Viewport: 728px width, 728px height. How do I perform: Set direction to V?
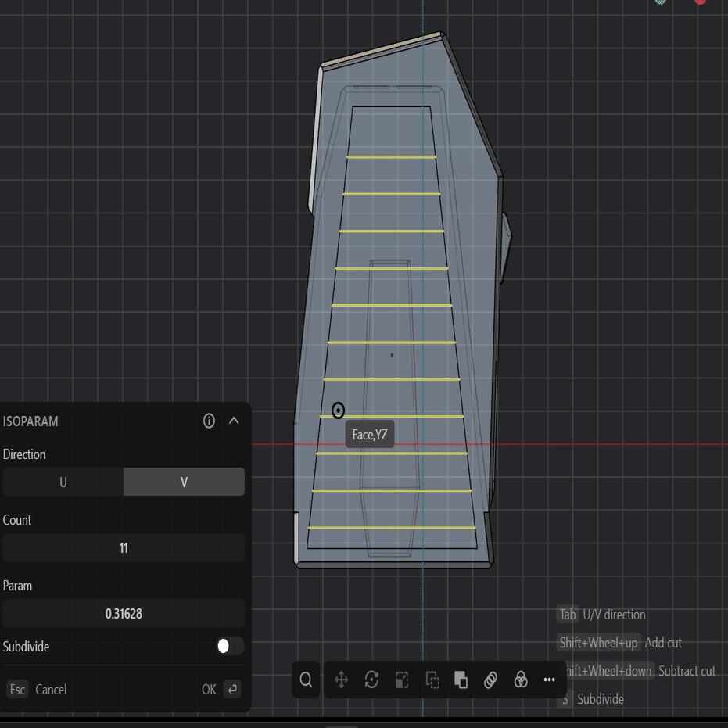(x=185, y=482)
